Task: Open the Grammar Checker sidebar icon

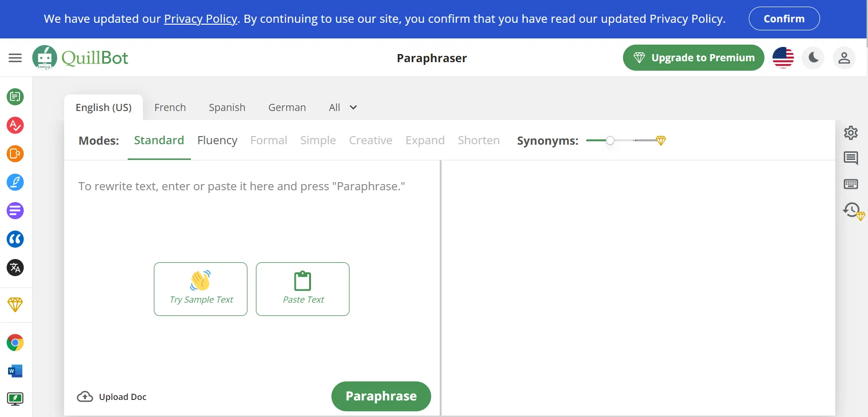Action: (15, 125)
